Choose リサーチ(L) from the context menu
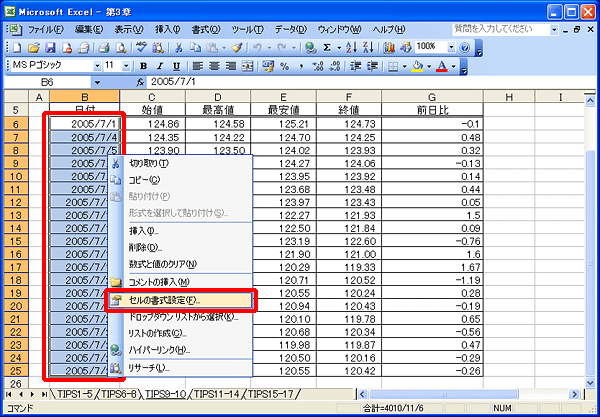 pos(179,368)
